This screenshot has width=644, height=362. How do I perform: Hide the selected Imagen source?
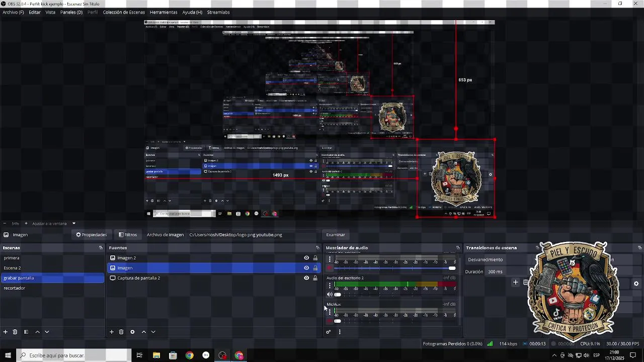(x=306, y=268)
